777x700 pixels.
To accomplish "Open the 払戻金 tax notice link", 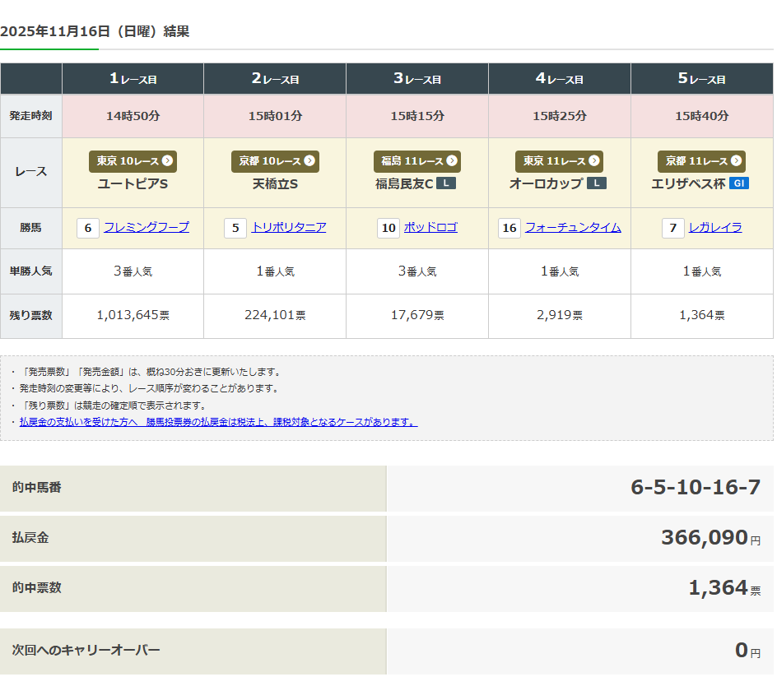I will click(x=218, y=422).
